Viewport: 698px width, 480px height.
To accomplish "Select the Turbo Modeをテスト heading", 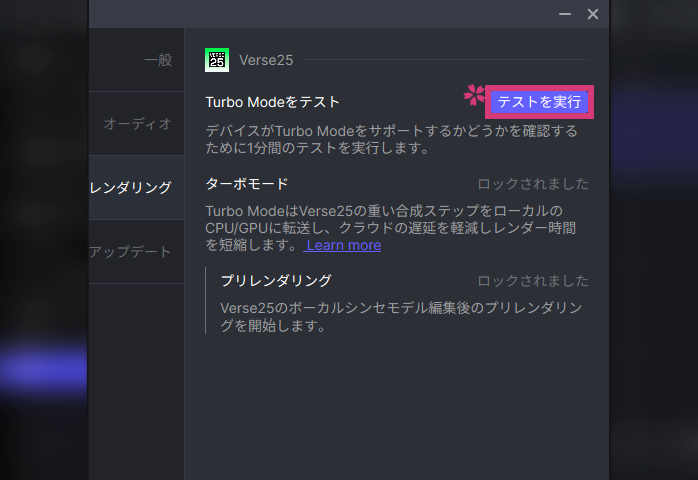I will [273, 102].
